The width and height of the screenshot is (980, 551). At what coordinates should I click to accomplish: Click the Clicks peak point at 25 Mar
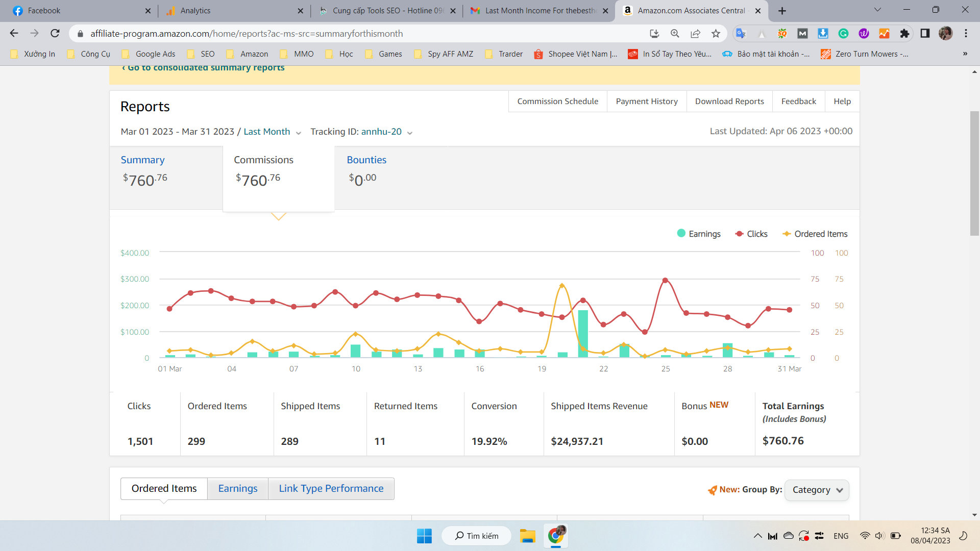665,281
